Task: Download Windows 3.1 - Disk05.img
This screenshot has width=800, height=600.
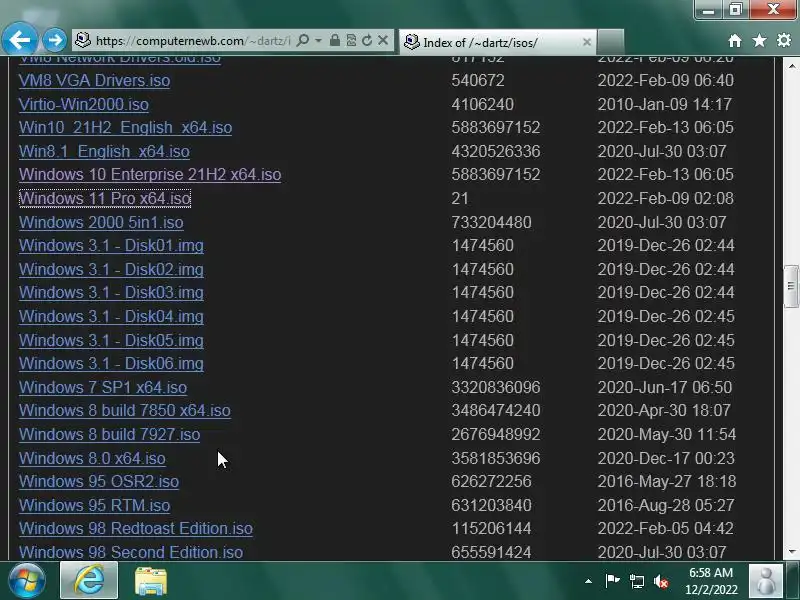Action: click(x=111, y=340)
